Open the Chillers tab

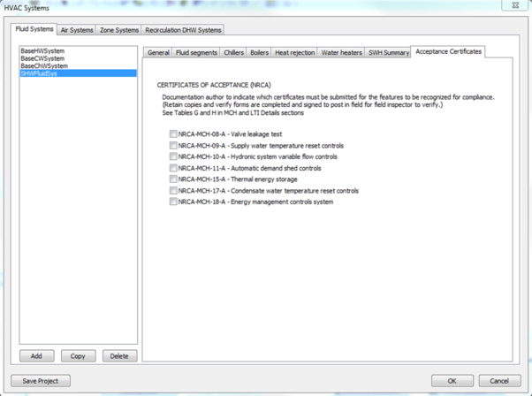click(233, 53)
